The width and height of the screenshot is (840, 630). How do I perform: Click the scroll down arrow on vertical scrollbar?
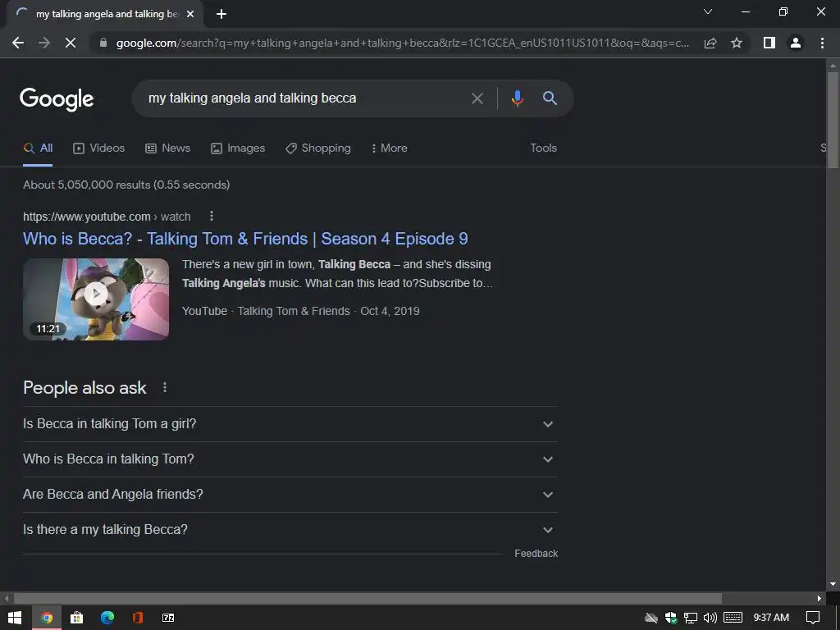click(x=833, y=584)
